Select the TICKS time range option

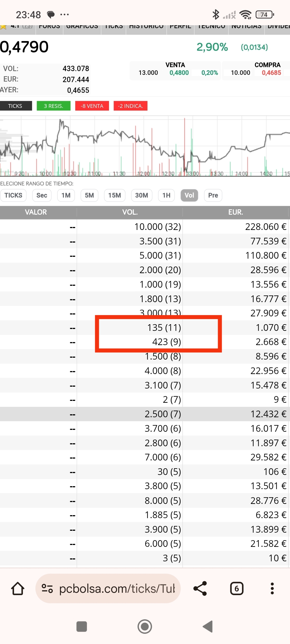(x=13, y=195)
